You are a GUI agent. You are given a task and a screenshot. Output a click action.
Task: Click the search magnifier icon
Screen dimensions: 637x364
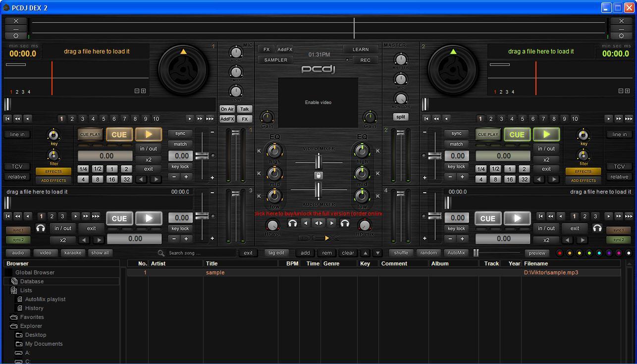161,253
